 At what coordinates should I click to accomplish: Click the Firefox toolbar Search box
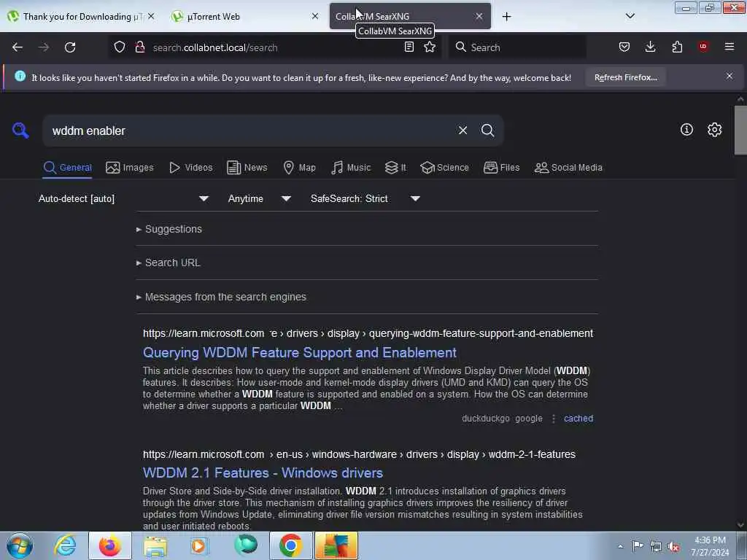tap(518, 47)
